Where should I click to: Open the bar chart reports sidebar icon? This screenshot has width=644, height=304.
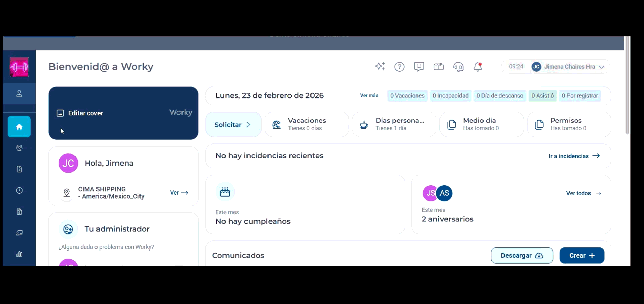19,254
